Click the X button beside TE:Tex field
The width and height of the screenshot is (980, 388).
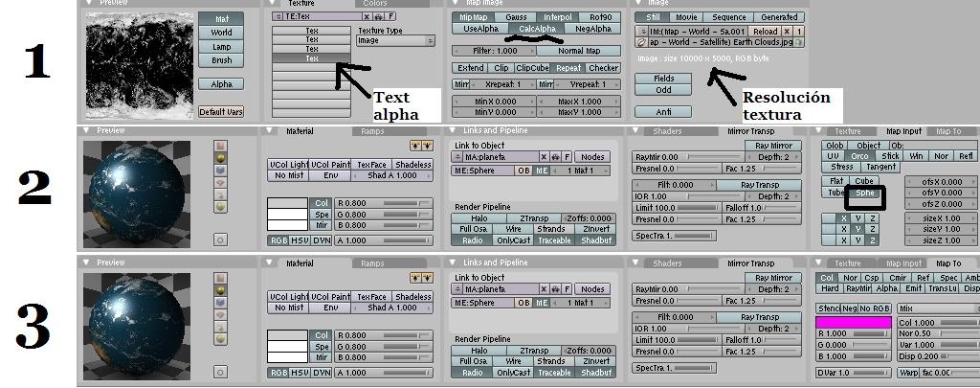pos(367,17)
